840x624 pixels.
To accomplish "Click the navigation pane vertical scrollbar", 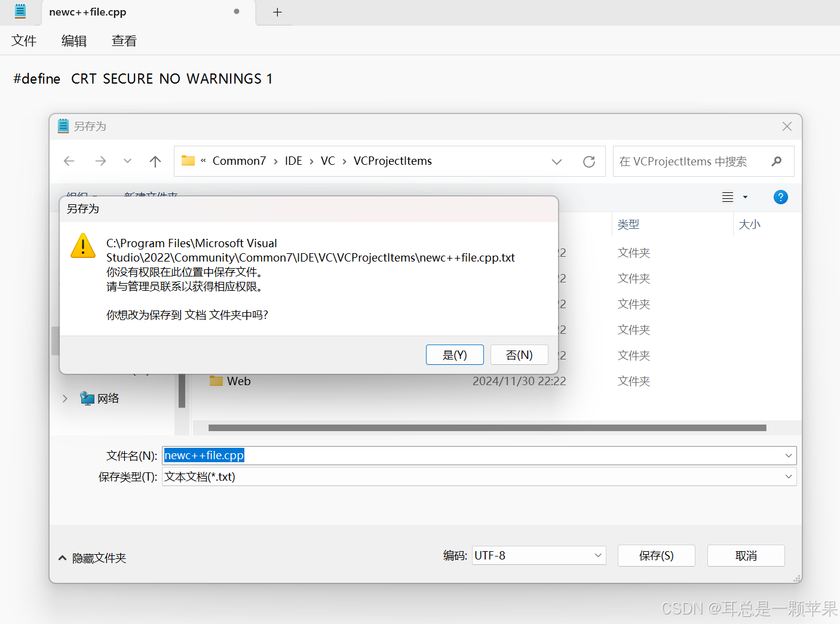I will 182,391.
